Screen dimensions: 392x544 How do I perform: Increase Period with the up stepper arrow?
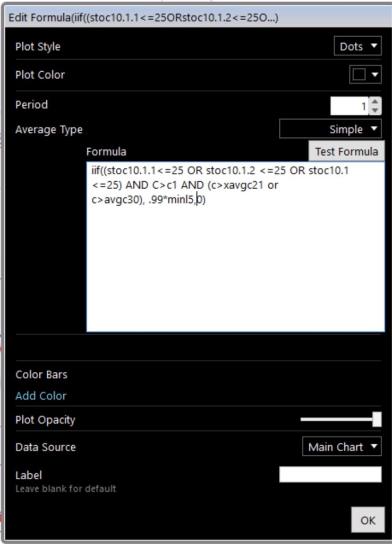(375, 101)
